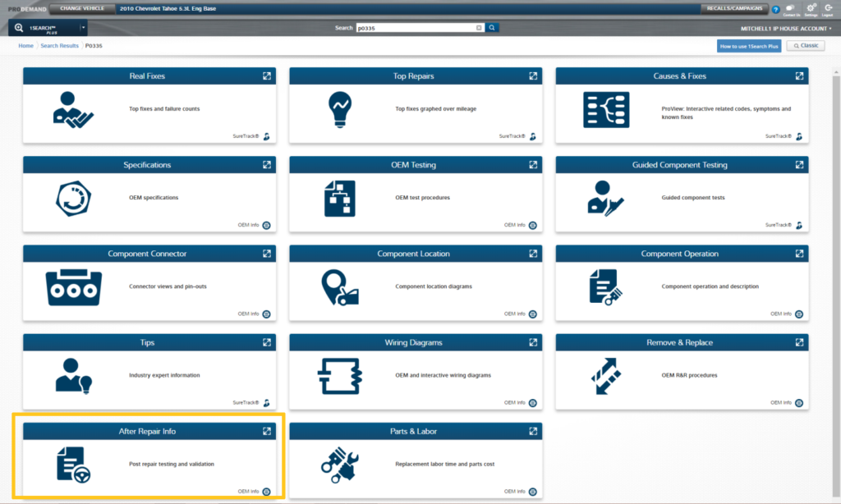Click the Real Fixes technician icon
This screenshot has width=841, height=504.
pos(72,108)
